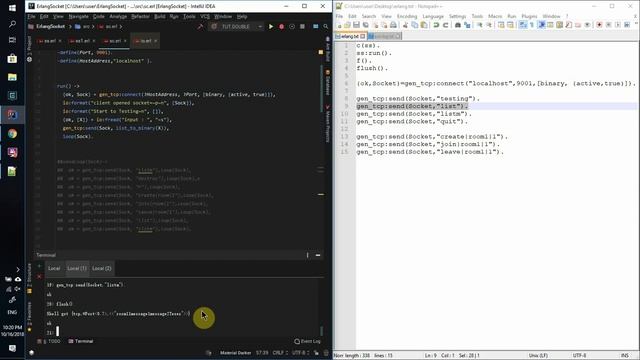Screen dimensions: 640x360
Task: Toggle the Project tool window stripe button
Action: coord(29,48)
